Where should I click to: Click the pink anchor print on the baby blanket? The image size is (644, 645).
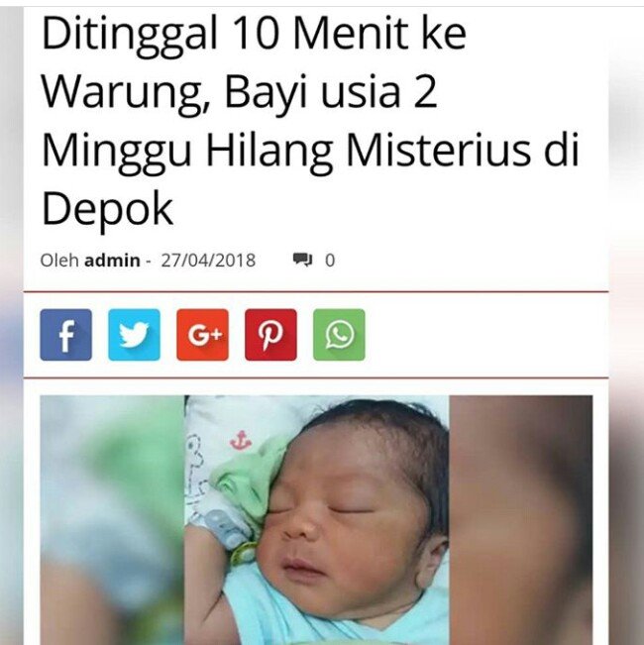[x=241, y=440]
